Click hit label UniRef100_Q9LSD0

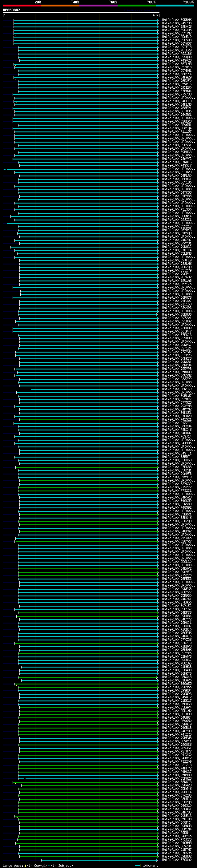click(177, 40)
